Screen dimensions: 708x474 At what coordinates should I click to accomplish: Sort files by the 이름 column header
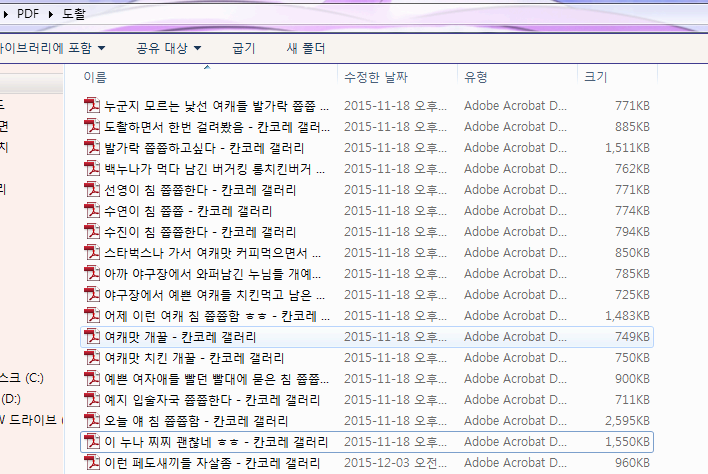(x=96, y=77)
